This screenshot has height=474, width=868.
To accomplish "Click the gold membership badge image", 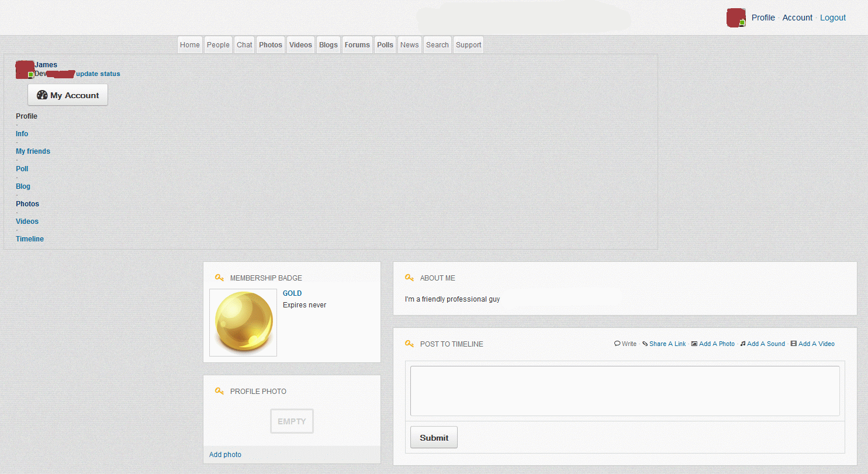I will pyautogui.click(x=243, y=323).
